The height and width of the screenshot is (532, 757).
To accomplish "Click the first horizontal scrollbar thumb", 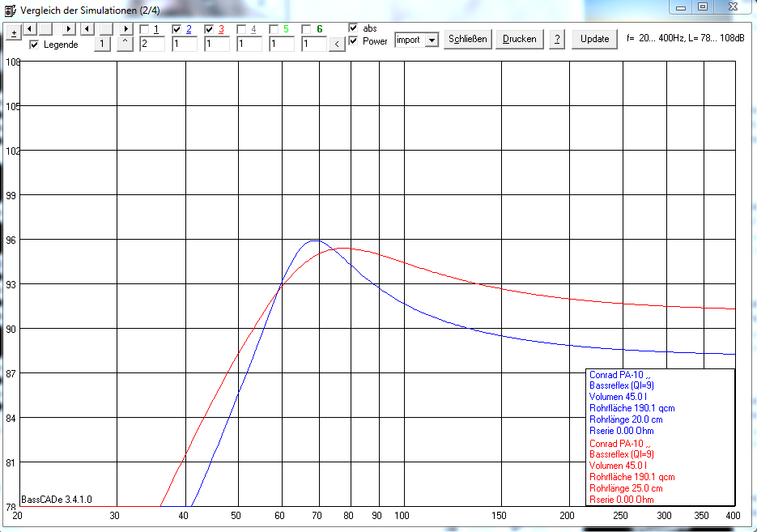I will click(x=46, y=29).
